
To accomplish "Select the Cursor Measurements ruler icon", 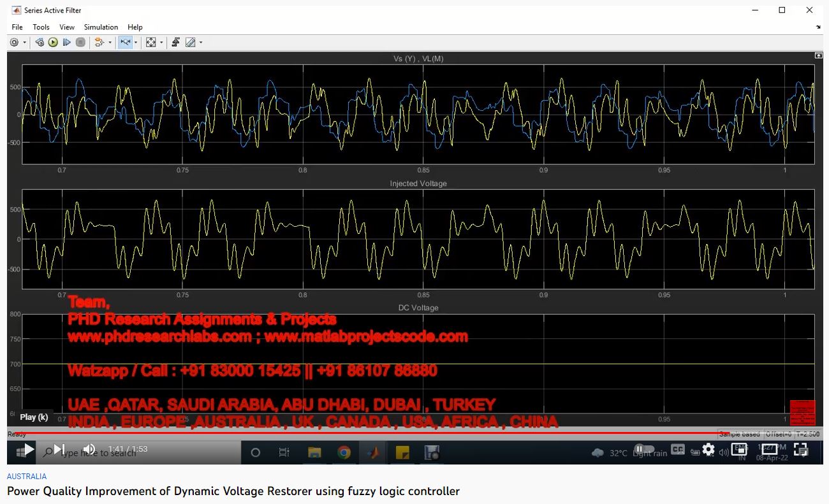I will [x=190, y=43].
